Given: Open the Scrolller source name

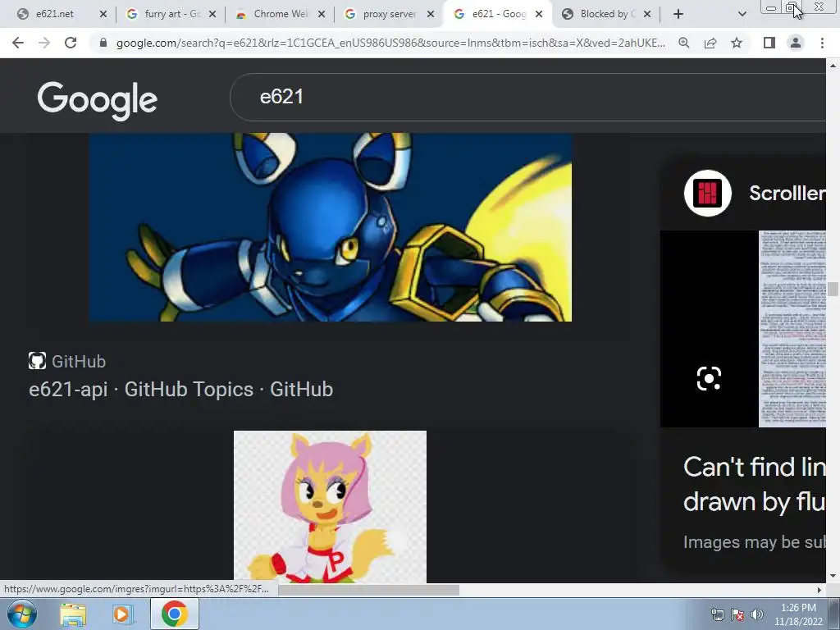Looking at the screenshot, I should click(787, 193).
